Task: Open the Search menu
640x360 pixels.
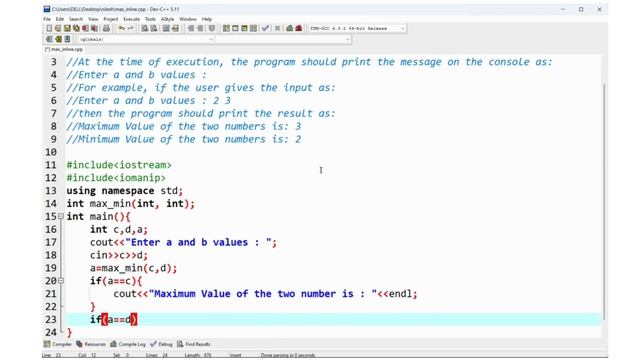Action: (x=76, y=19)
